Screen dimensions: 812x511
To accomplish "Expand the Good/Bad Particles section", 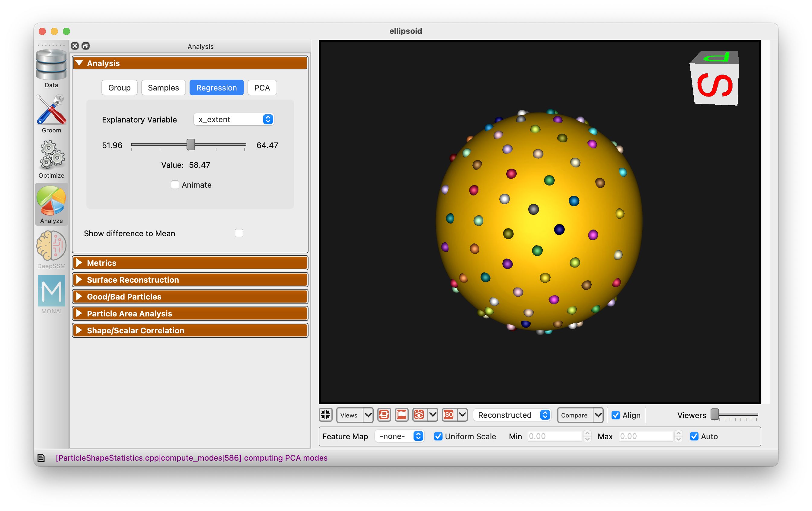I will [x=190, y=297].
